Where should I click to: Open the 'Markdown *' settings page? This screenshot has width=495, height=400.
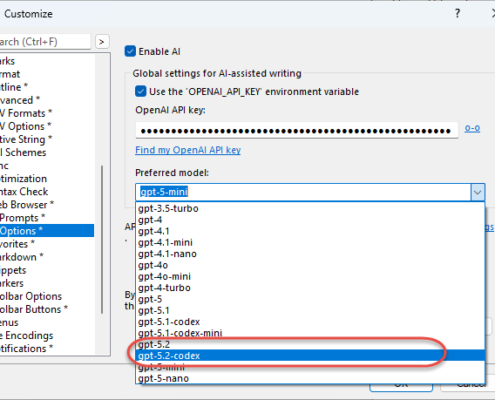click(x=47, y=257)
